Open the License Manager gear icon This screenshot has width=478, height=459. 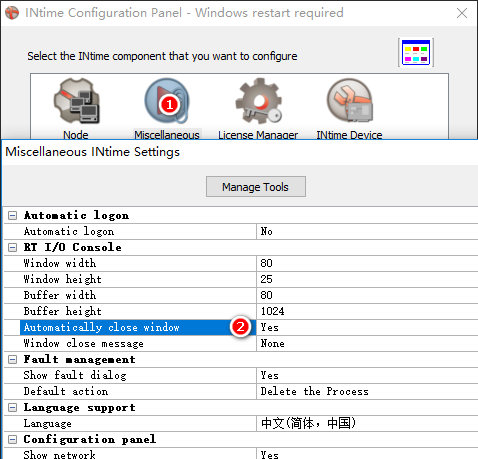click(258, 101)
